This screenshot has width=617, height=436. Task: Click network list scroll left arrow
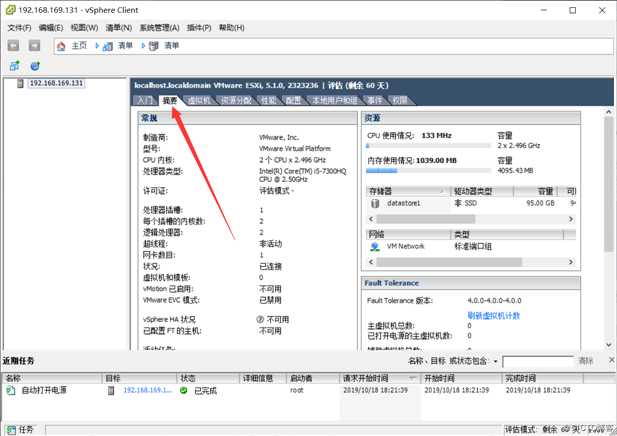point(371,262)
